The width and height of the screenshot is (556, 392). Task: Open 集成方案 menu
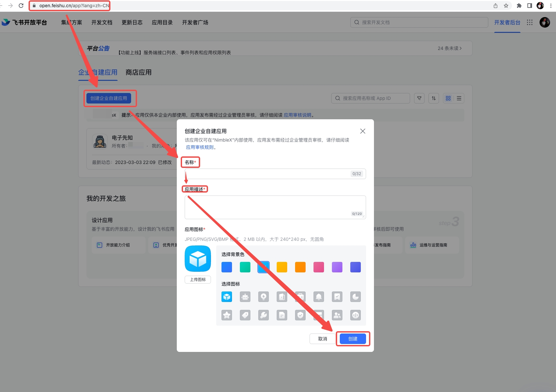72,22
